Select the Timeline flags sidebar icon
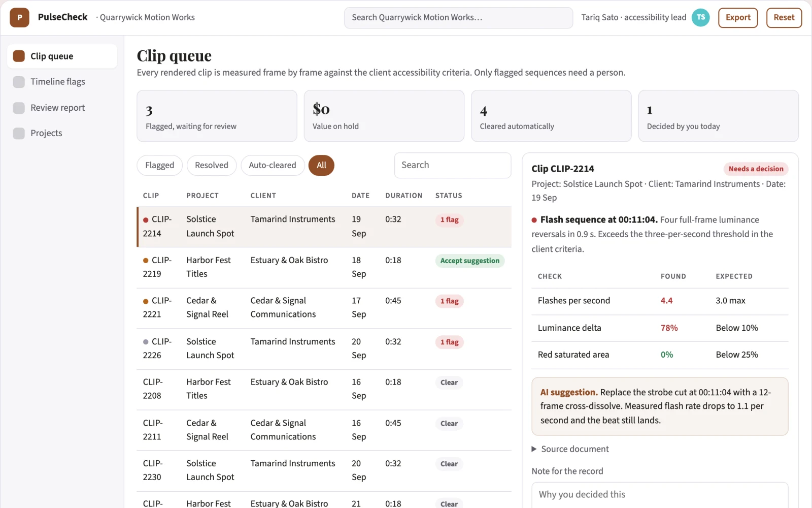The image size is (812, 508). tap(19, 82)
